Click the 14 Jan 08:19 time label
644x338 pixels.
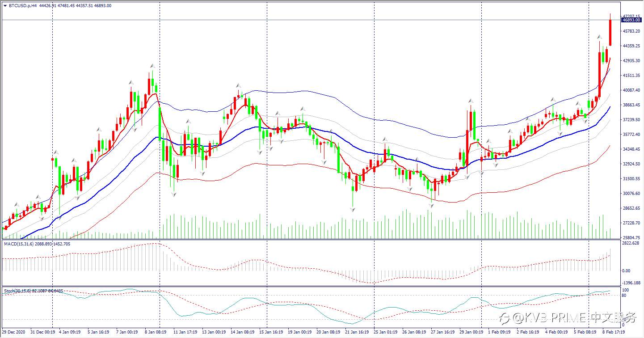click(x=242, y=332)
